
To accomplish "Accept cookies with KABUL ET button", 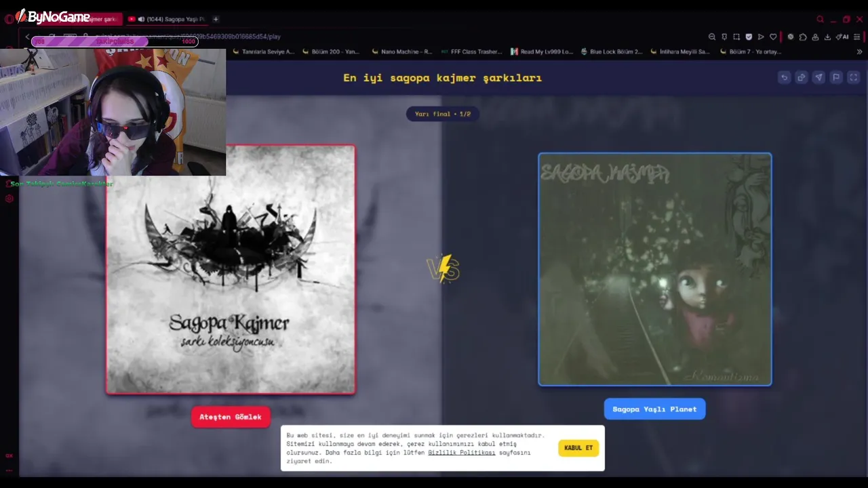I will pyautogui.click(x=578, y=448).
